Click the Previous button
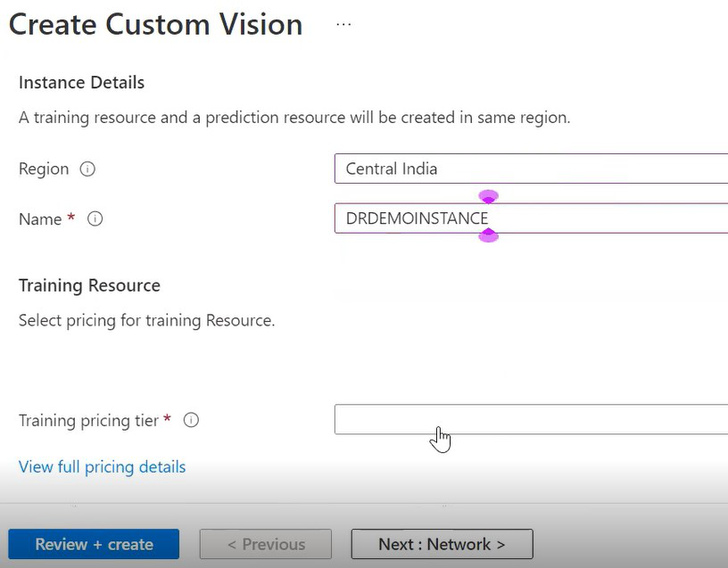Viewport: 728px width, 568px height. 266,544
